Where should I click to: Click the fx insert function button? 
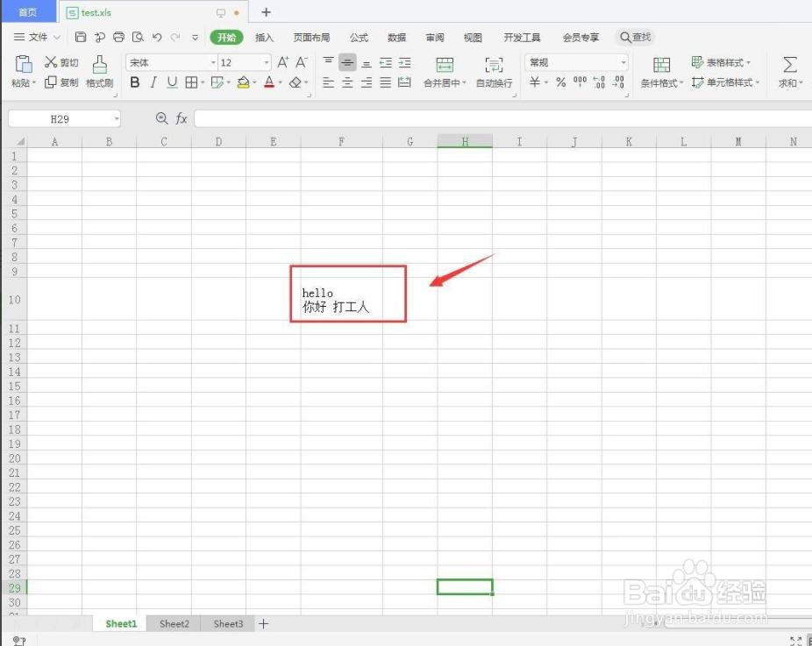[181, 118]
